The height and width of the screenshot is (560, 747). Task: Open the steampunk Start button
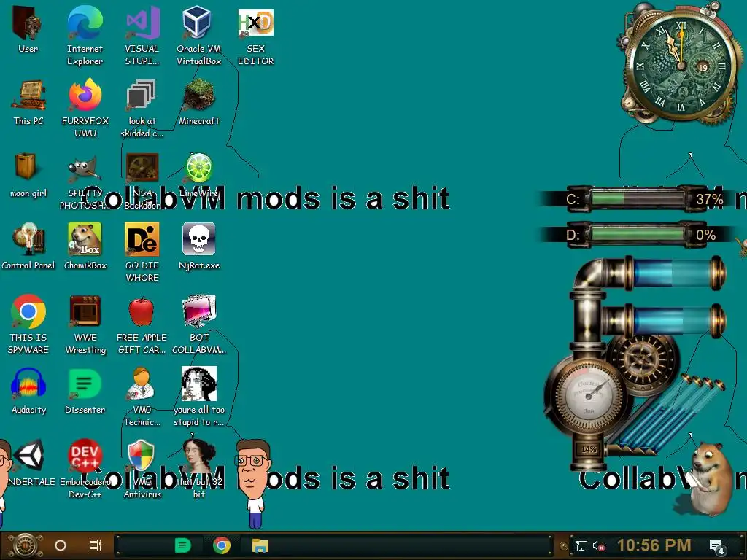(x=25, y=545)
